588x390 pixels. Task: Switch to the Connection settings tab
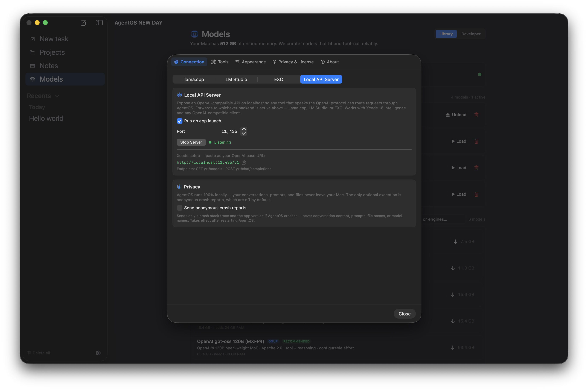click(189, 62)
